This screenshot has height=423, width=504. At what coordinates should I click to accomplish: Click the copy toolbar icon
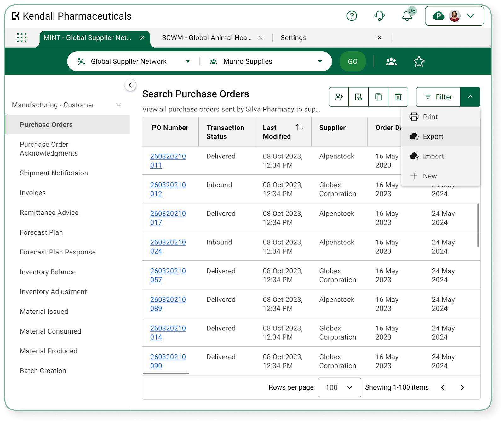click(x=378, y=97)
